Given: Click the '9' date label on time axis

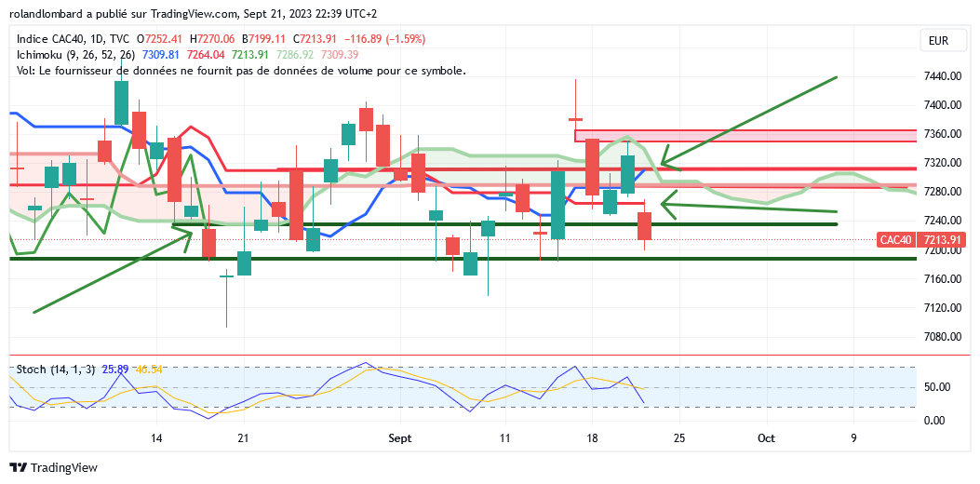Looking at the screenshot, I should 853,438.
